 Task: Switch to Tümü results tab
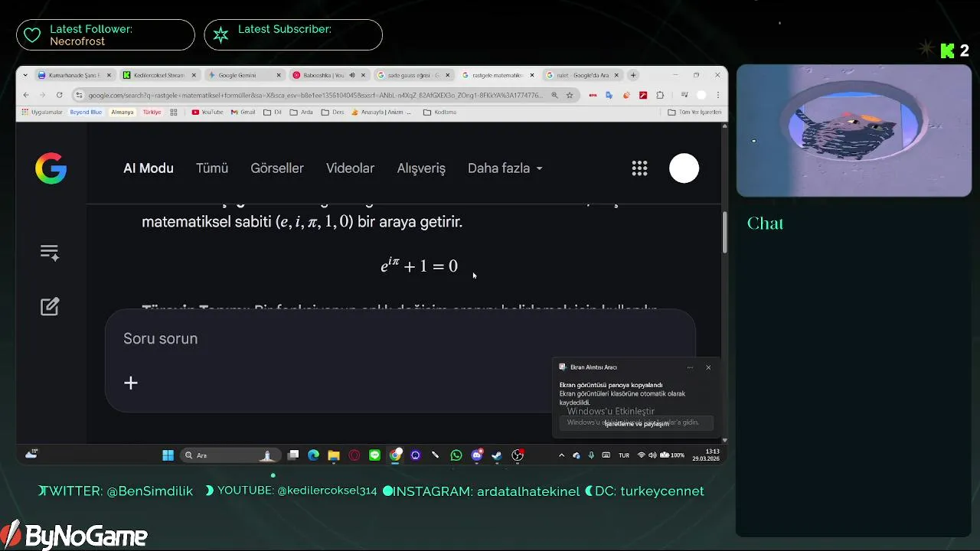(x=212, y=168)
